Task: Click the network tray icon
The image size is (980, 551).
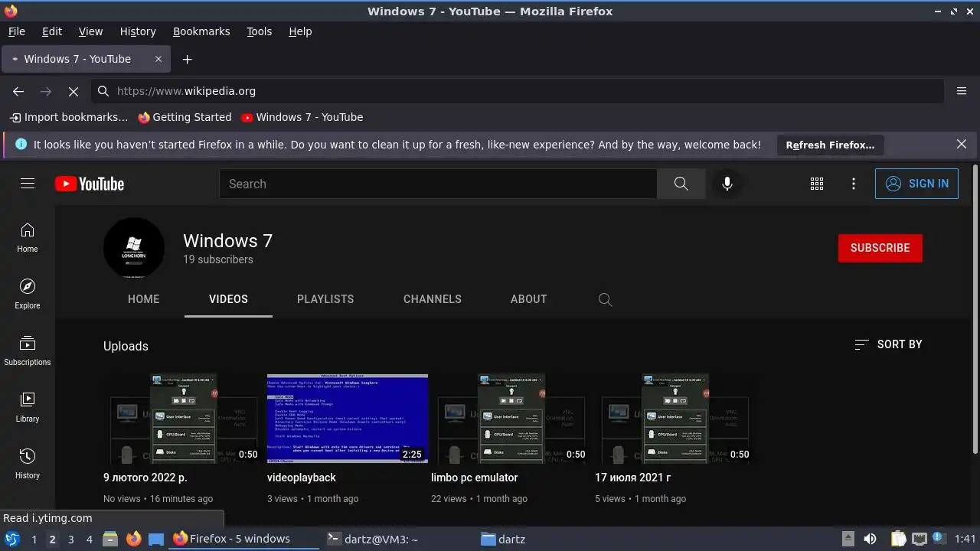Action: click(x=920, y=539)
